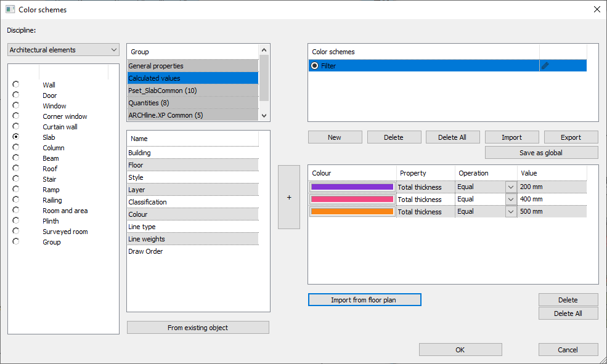607x364 pixels.
Task: Click the purple colour swatch
Action: (x=352, y=187)
